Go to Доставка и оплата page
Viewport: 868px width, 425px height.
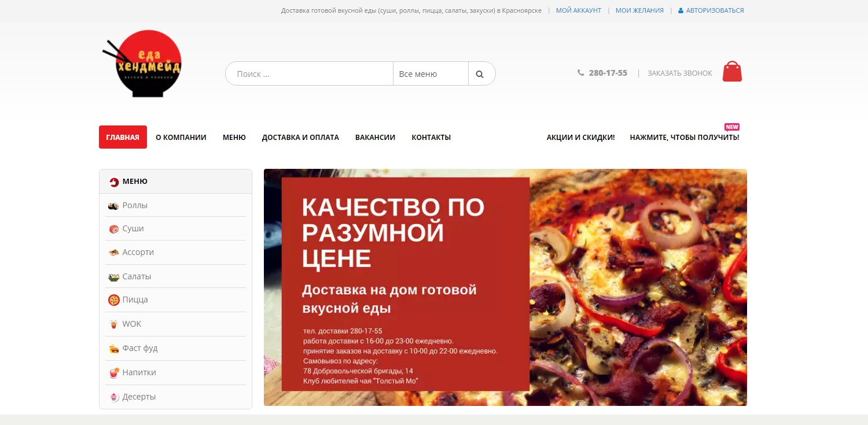point(300,137)
